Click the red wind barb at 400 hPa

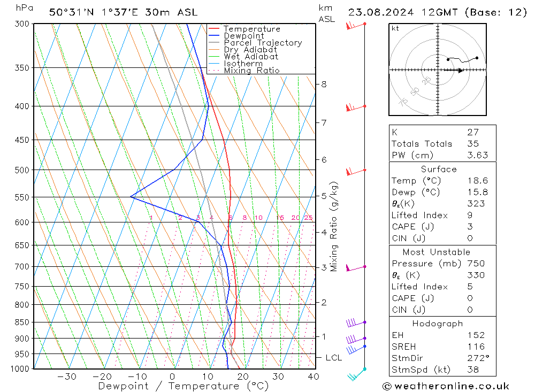pyautogui.click(x=356, y=108)
